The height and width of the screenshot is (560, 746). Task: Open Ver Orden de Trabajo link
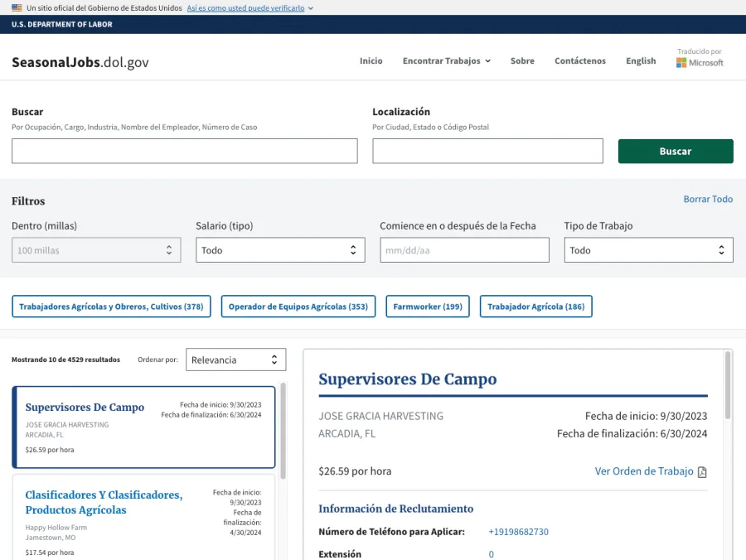(x=644, y=471)
